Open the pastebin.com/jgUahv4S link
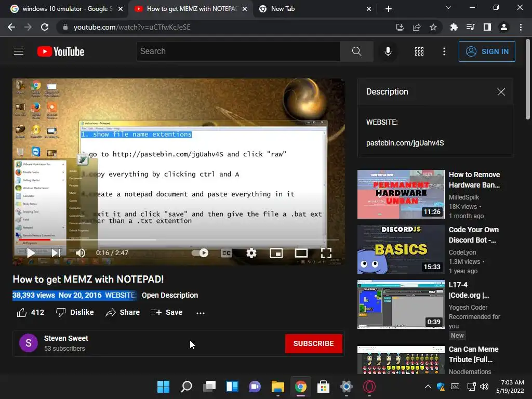The height and width of the screenshot is (399, 532). coord(405,143)
